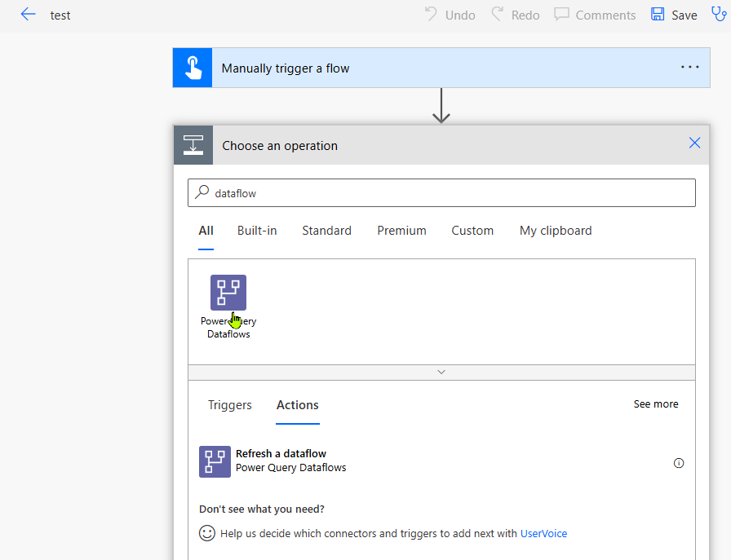Viewport: 731px width, 560px height.
Task: Click the Manually trigger a flow hand icon
Action: pos(193,68)
